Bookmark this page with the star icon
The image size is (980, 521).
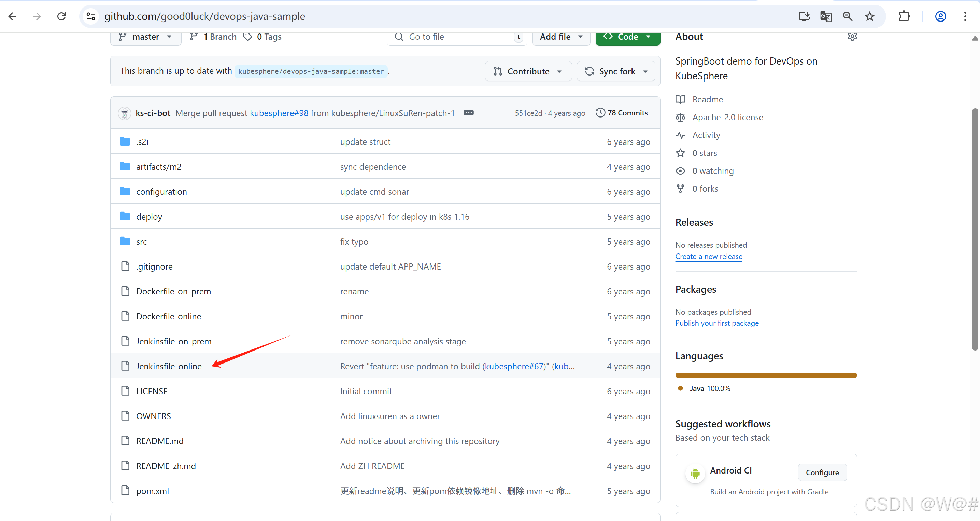click(870, 16)
